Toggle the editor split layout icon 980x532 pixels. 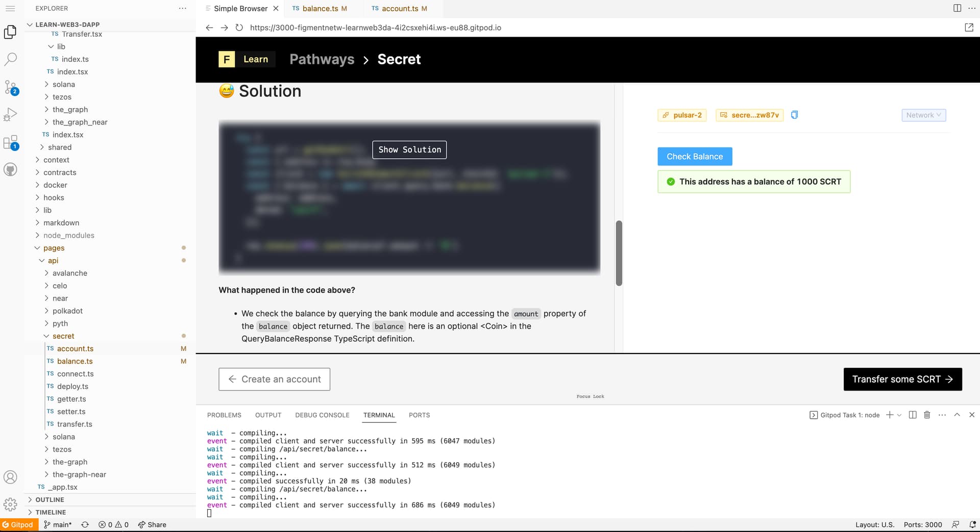pyautogui.click(x=957, y=8)
